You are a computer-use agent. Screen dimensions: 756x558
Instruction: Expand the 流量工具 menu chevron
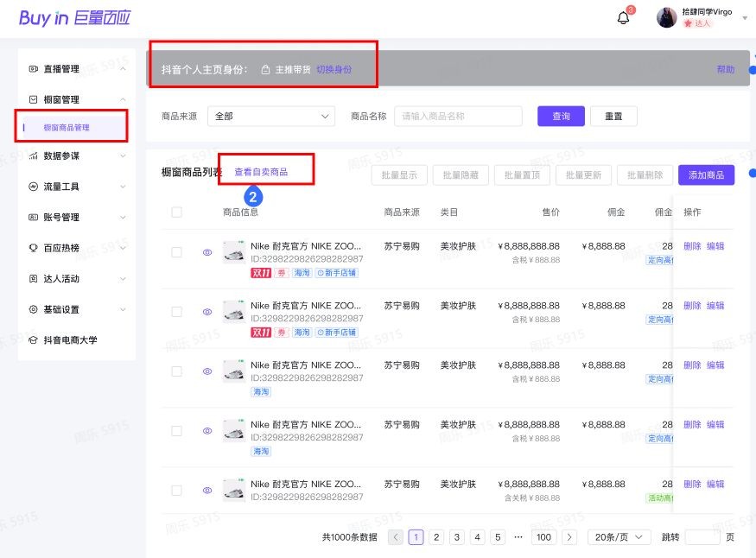pyautogui.click(x=123, y=187)
